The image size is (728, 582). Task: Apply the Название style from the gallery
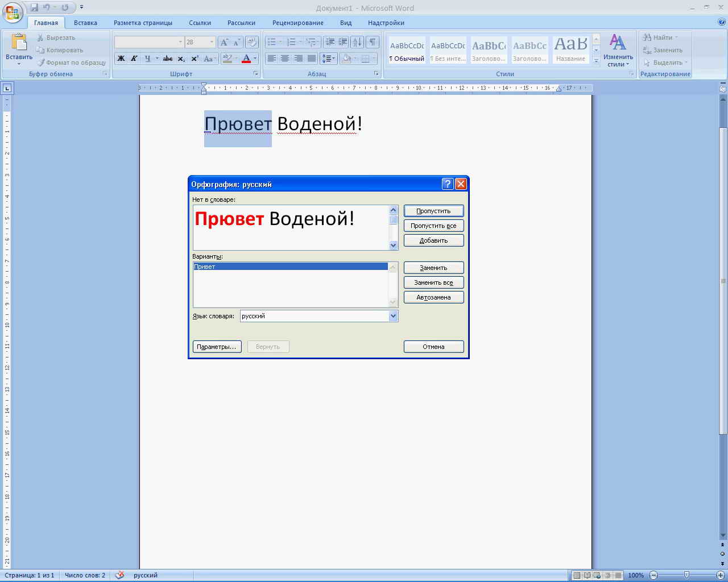point(570,50)
